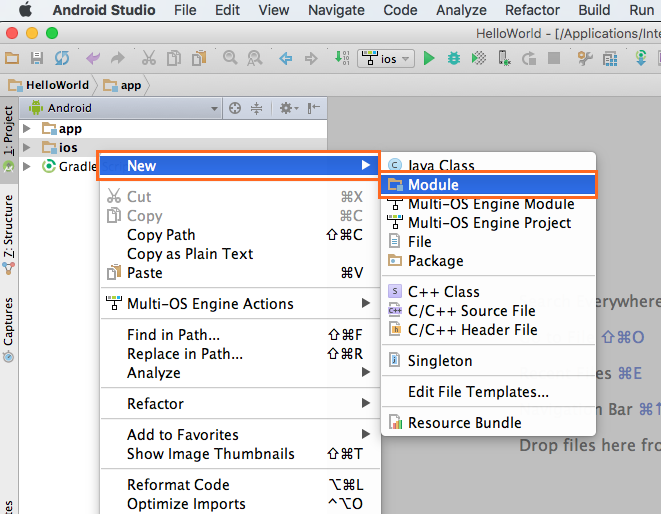Open the ios run configuration dropdown
The width and height of the screenshot is (661, 514).
pos(386,58)
